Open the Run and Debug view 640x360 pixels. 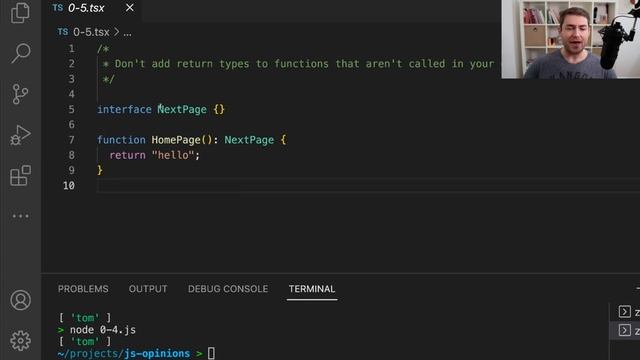pos(20,135)
